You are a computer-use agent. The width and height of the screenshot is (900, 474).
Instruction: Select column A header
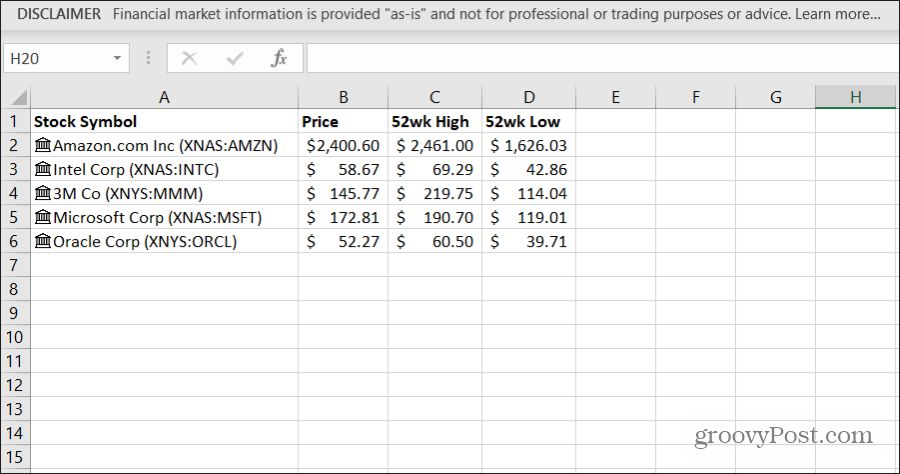164,97
